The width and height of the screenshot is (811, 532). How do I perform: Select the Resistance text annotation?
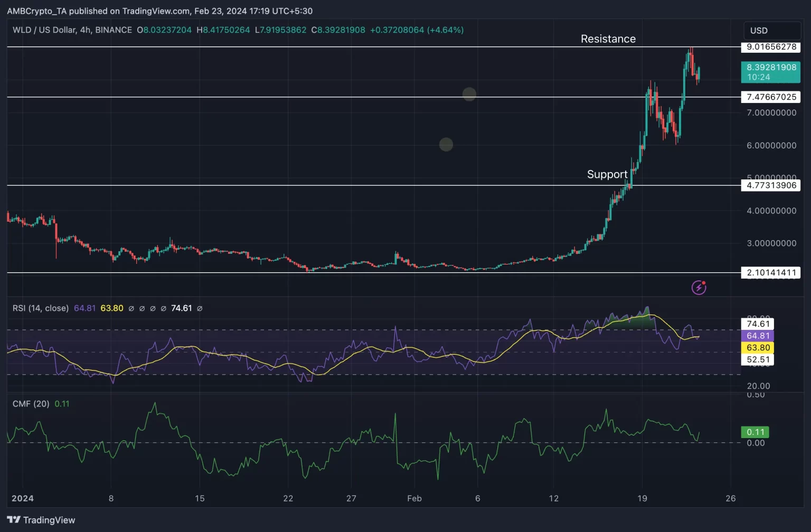coord(608,39)
